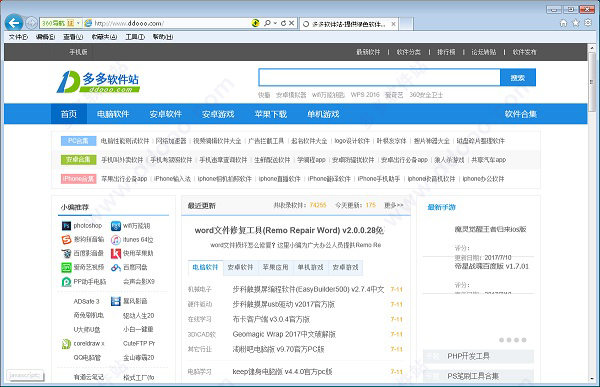This screenshot has width=600, height=387.
Task: Click 更多>> in recent updates header
Action: tap(394, 205)
